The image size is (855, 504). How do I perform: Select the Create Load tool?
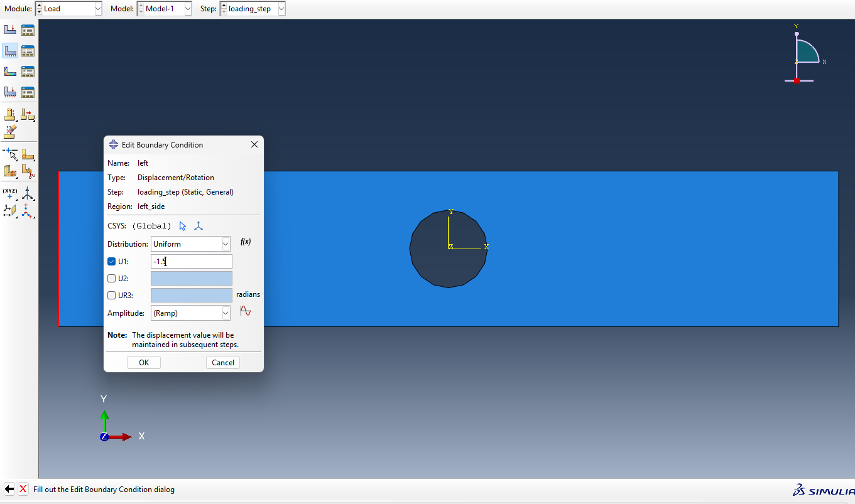point(10,29)
